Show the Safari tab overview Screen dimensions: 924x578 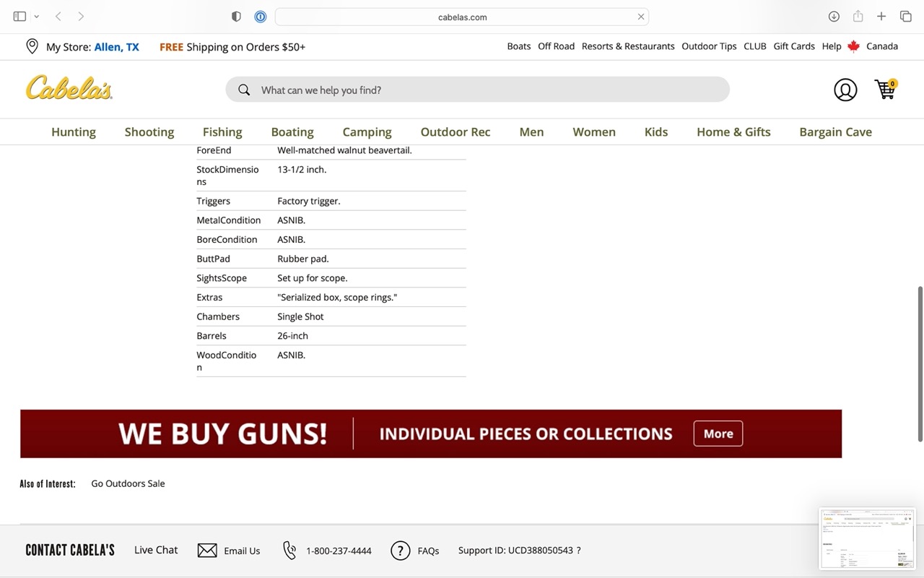905,17
